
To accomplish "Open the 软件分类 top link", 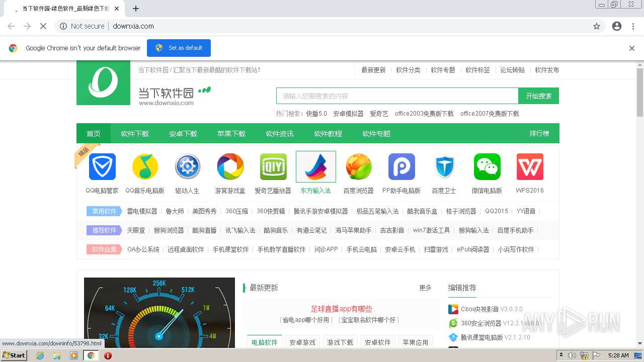I will point(408,70).
